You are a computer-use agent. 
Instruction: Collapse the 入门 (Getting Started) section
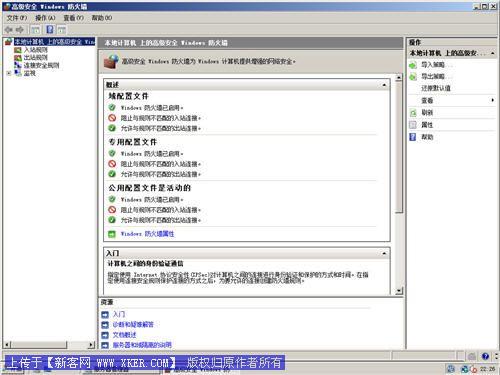[384, 253]
